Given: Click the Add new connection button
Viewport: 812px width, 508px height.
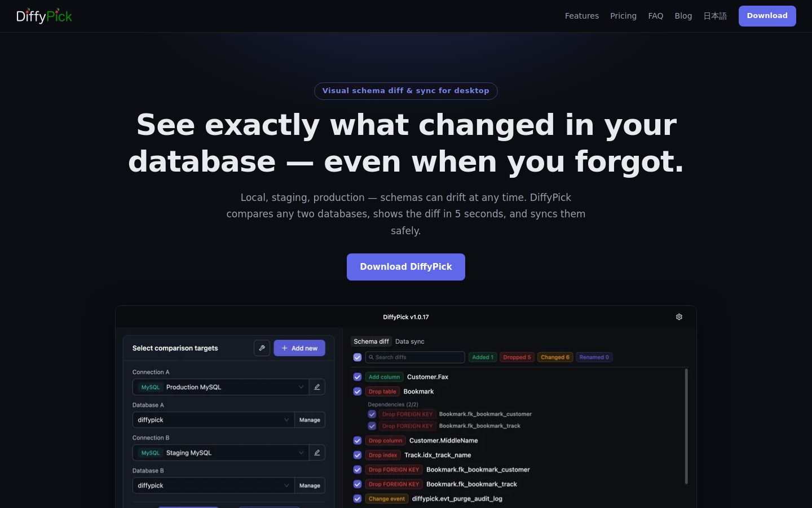Looking at the screenshot, I should click(x=299, y=348).
